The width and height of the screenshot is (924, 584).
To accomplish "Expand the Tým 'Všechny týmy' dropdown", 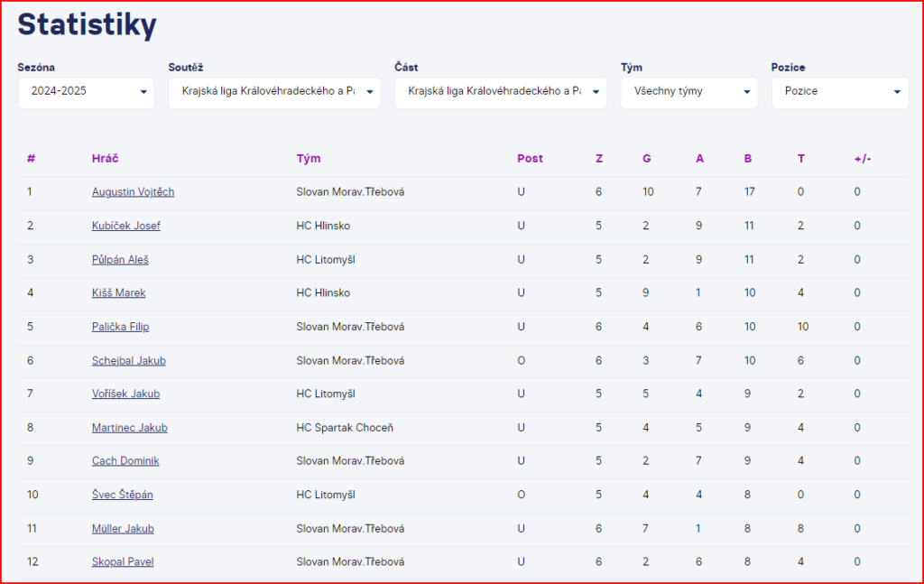I will [x=688, y=92].
